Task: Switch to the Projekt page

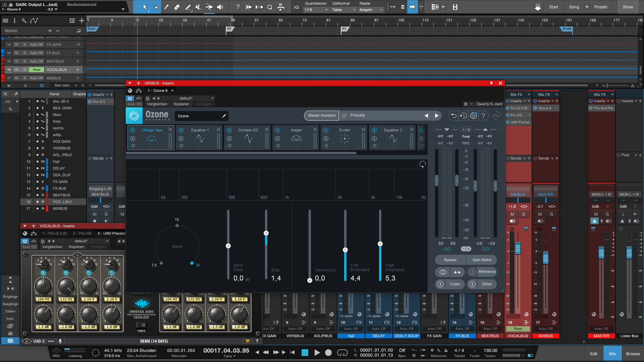Action: pos(600,7)
